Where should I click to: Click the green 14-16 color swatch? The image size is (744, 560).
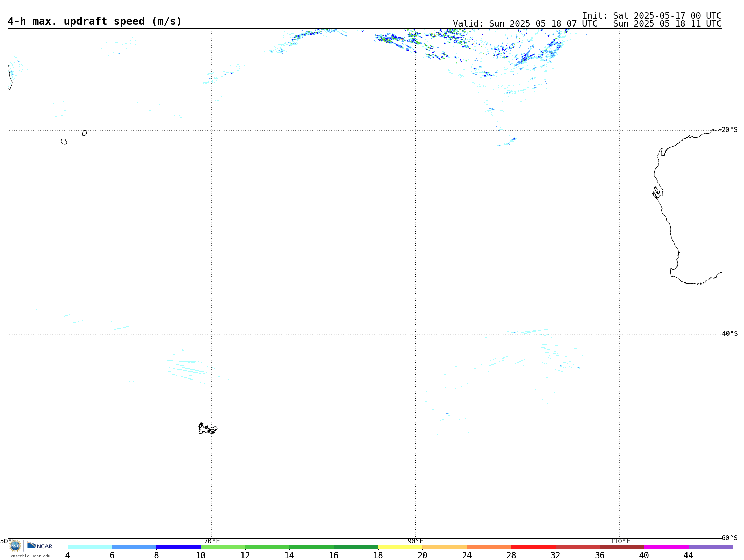coord(312,547)
